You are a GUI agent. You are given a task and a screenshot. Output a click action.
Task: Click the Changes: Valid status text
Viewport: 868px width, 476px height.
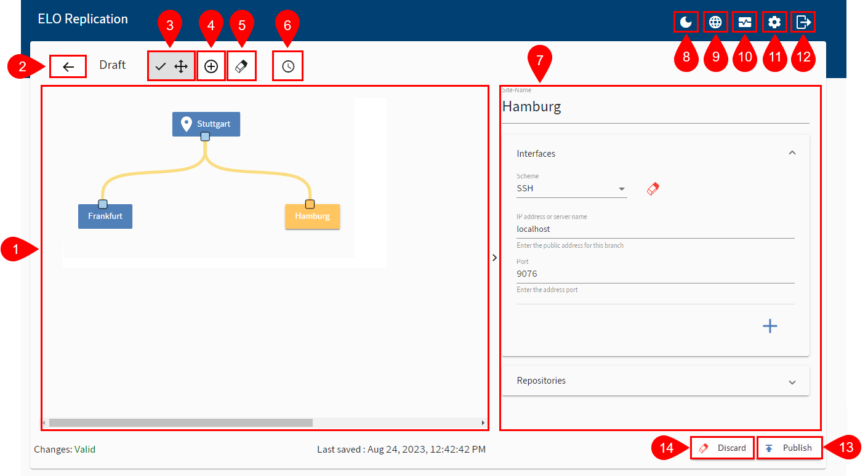[65, 450]
